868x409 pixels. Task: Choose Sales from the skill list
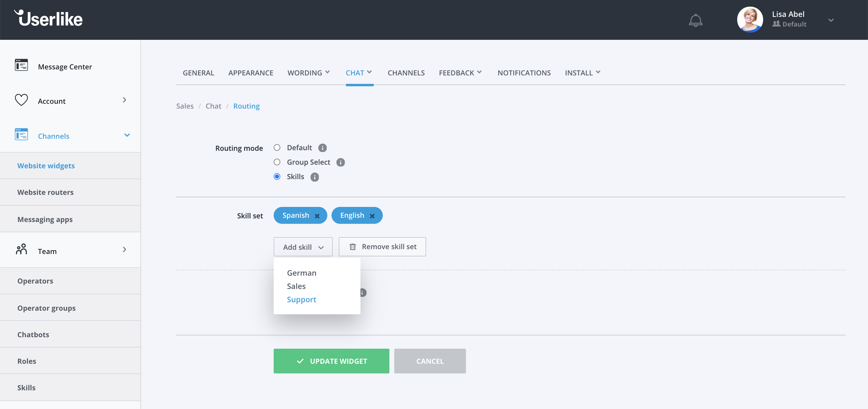tap(296, 286)
